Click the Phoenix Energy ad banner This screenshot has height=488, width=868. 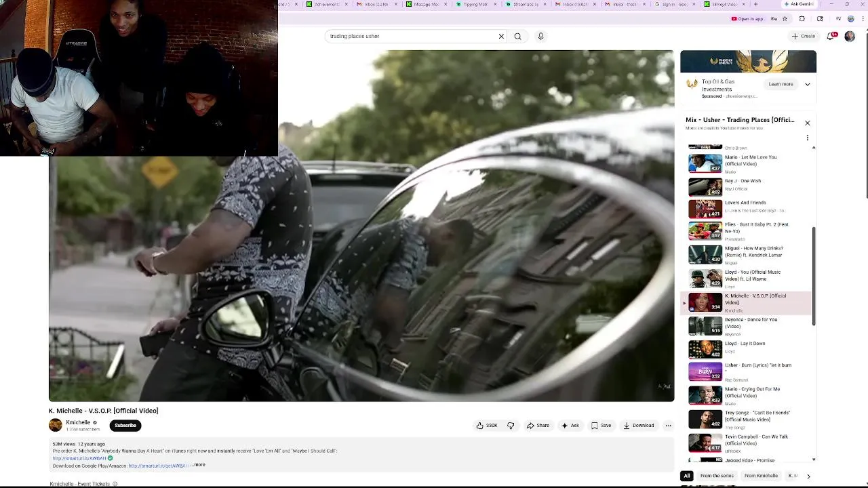[x=748, y=61]
